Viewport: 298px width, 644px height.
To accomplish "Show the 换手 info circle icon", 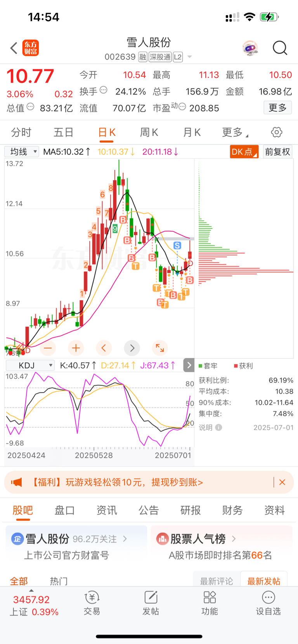I will pos(104,90).
